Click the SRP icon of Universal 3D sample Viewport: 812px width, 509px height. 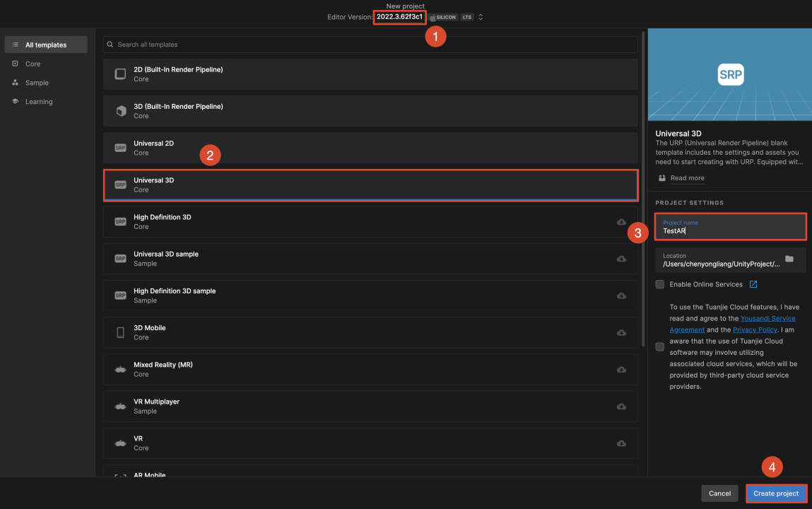pos(120,258)
